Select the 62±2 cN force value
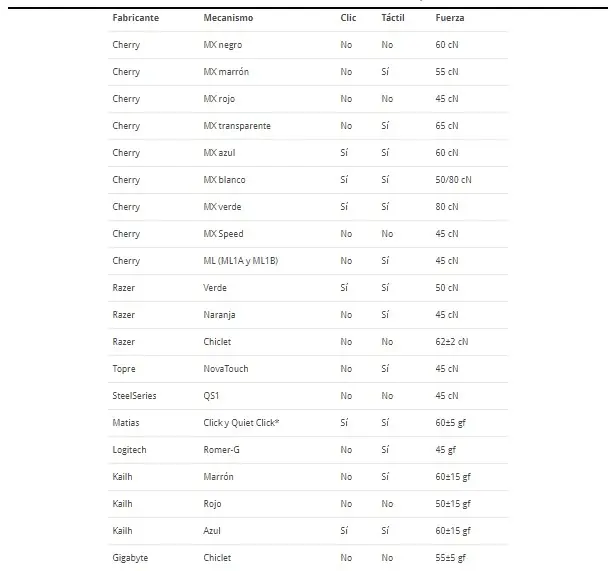Image resolution: width=613 pixels, height=571 pixels. point(453,342)
